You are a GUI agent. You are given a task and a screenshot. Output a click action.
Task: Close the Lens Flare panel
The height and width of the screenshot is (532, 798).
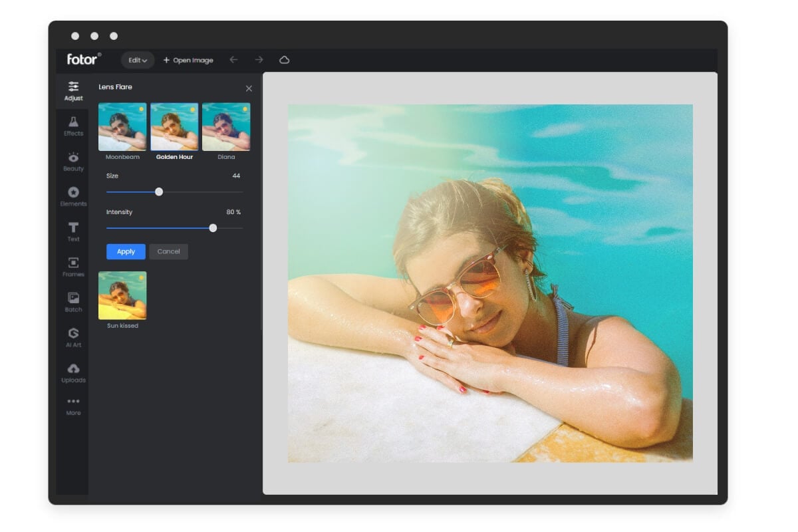click(x=249, y=88)
